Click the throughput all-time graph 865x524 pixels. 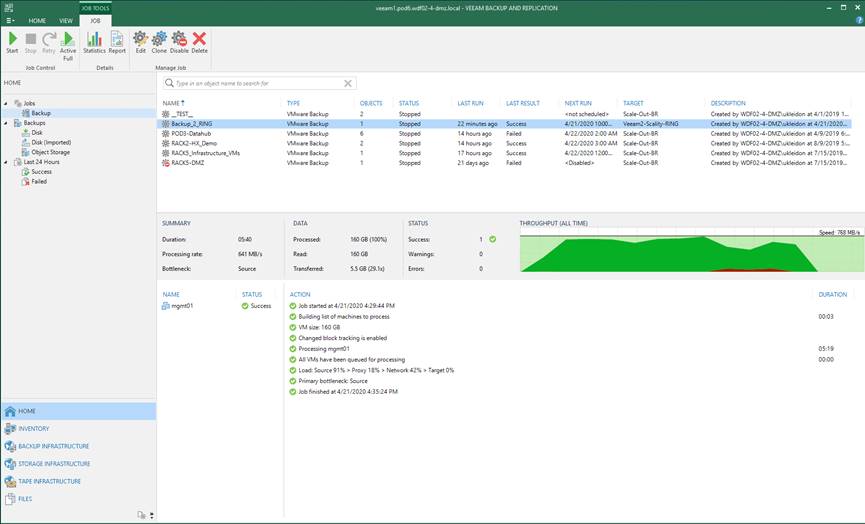[691, 251]
